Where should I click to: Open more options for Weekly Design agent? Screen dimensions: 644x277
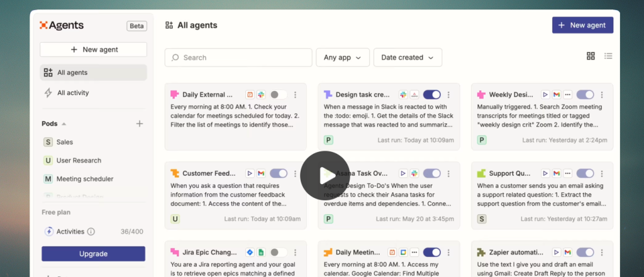point(602,95)
